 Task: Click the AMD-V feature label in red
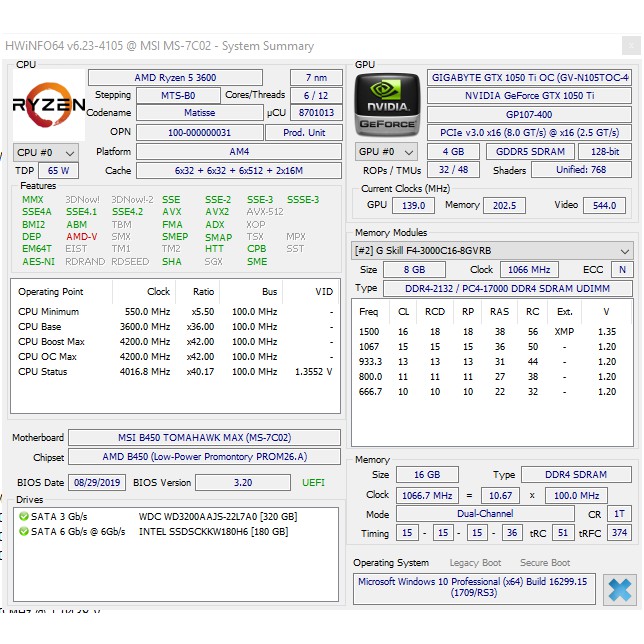click(x=82, y=237)
